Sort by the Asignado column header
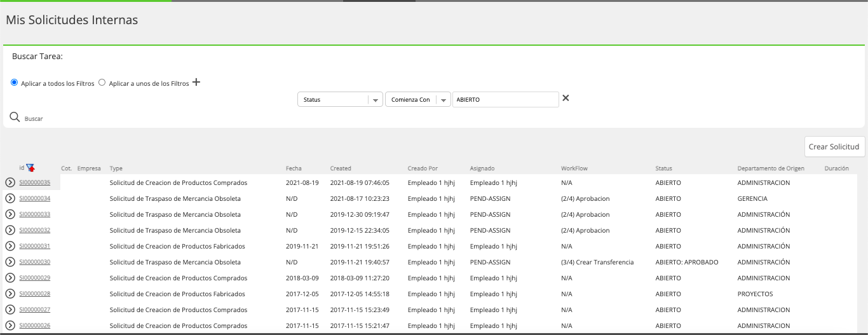The height and width of the screenshot is (335, 868). click(x=482, y=168)
